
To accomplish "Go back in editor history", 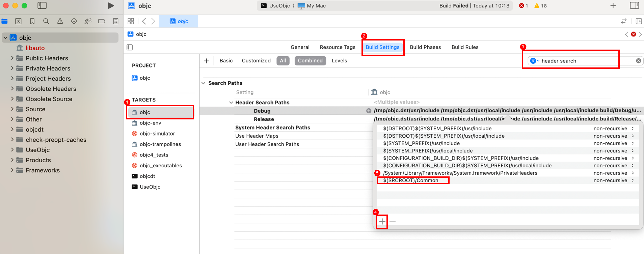I will [144, 21].
